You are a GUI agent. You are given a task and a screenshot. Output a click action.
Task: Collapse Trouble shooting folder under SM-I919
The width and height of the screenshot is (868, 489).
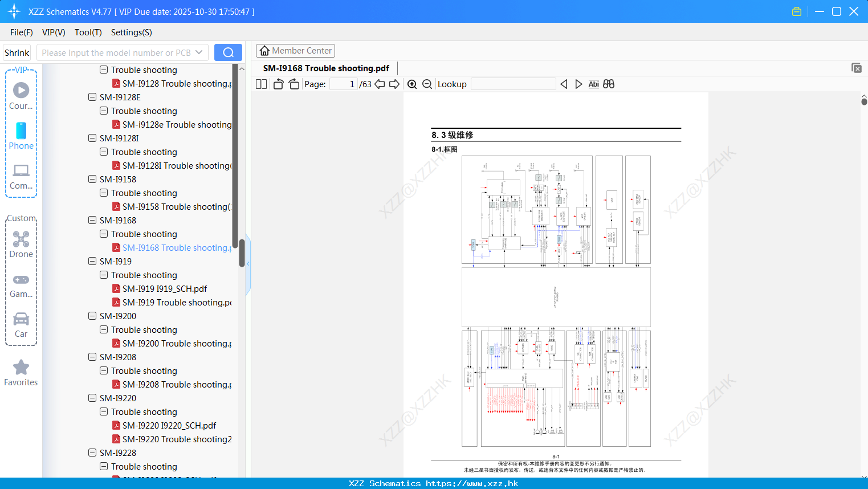click(x=104, y=275)
